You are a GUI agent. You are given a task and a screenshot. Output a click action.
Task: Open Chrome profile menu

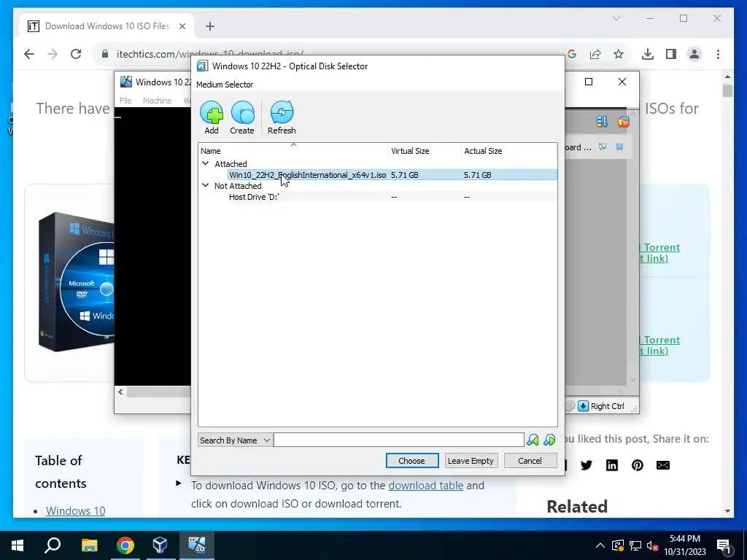(694, 54)
